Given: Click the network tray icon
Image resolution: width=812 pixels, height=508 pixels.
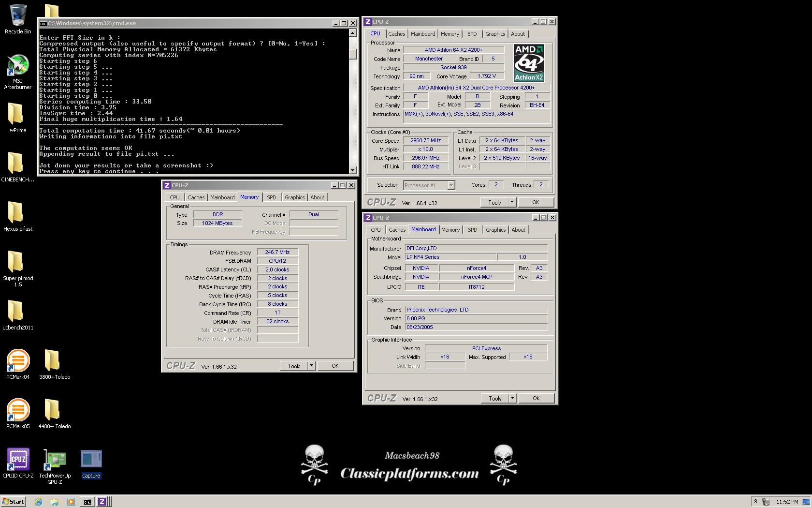Looking at the screenshot, I should [x=766, y=502].
